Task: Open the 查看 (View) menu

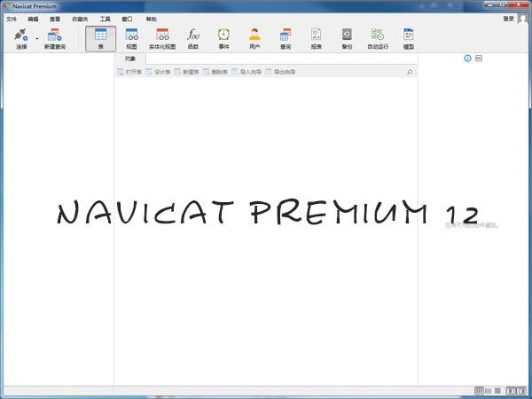Action: coord(55,19)
